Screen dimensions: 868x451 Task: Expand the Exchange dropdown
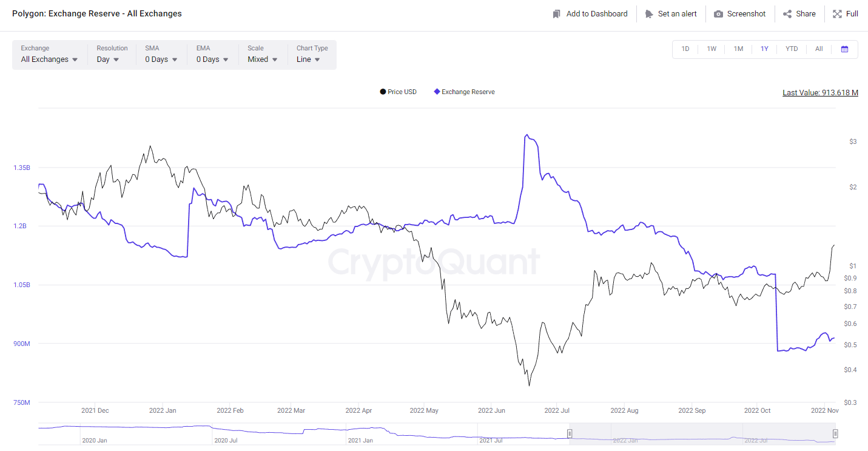click(x=50, y=59)
